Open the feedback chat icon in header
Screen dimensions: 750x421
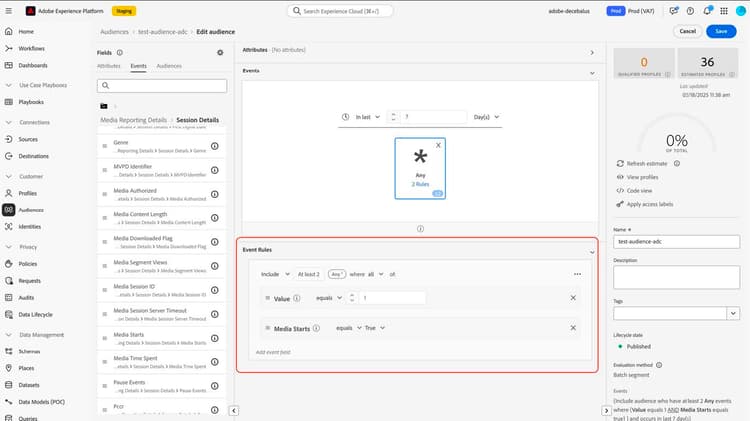click(673, 11)
